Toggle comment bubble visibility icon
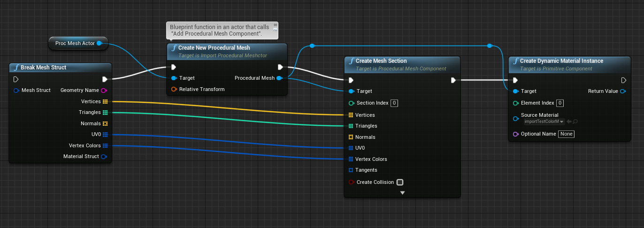Viewport: 644px width, 228px height. tap(275, 30)
